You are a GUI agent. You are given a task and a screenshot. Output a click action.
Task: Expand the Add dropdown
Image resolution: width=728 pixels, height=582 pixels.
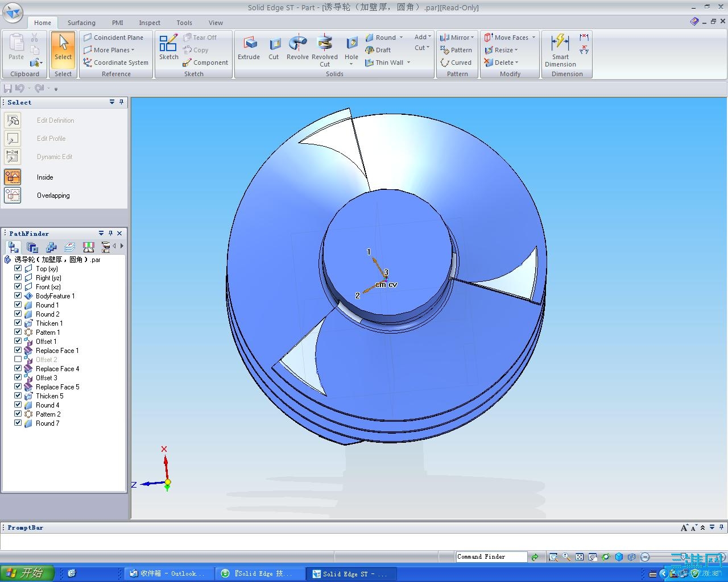(423, 37)
